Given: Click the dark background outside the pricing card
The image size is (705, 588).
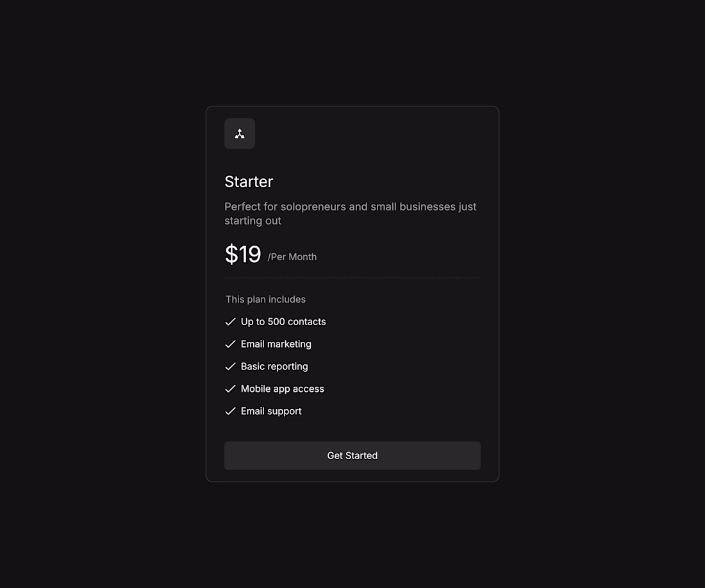Looking at the screenshot, I should point(96,289).
